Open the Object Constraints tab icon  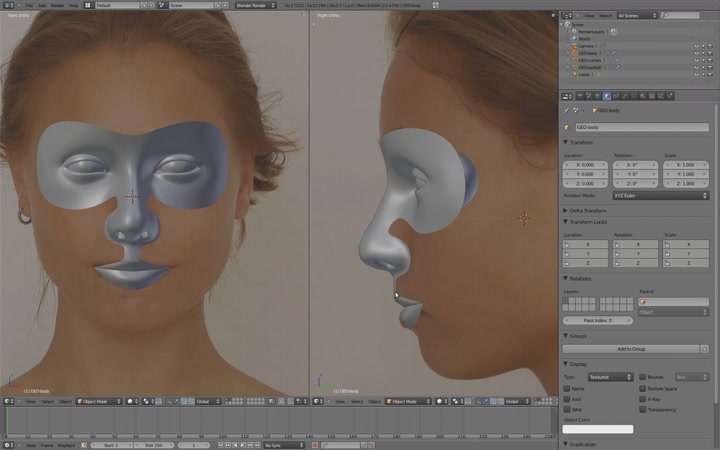pyautogui.click(x=616, y=96)
